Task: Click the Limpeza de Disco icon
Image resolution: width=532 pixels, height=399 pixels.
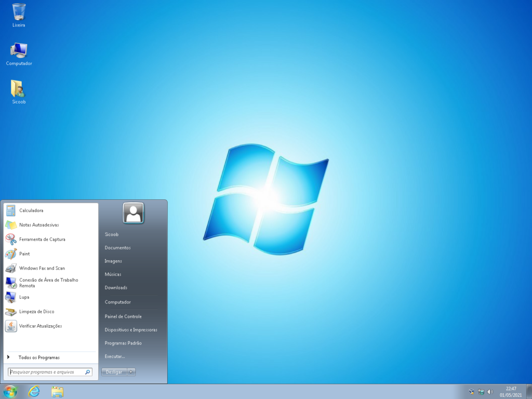Action: click(11, 312)
